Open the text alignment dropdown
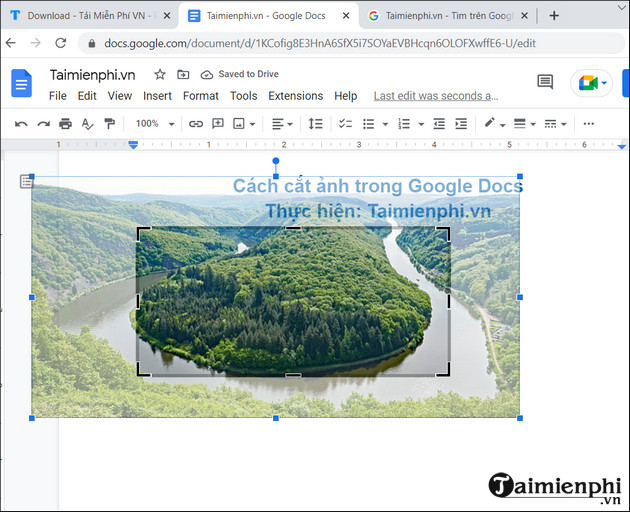 (282, 124)
